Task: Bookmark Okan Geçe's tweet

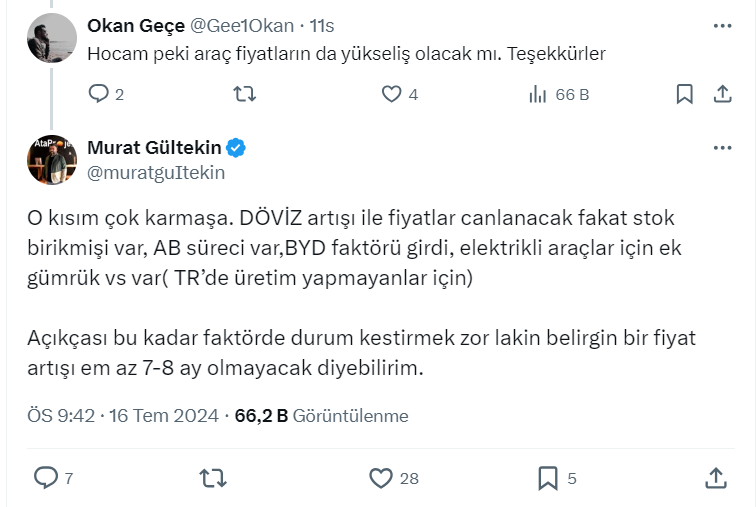Action: [684, 94]
